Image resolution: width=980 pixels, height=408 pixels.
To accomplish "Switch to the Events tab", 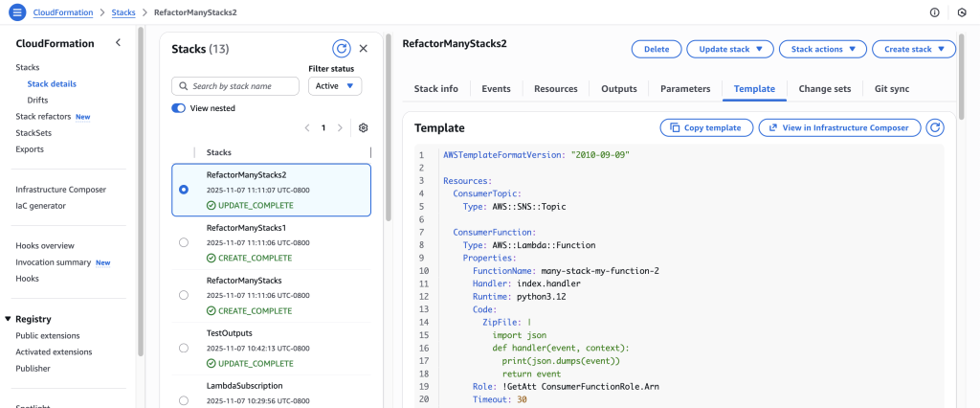I will tap(496, 89).
